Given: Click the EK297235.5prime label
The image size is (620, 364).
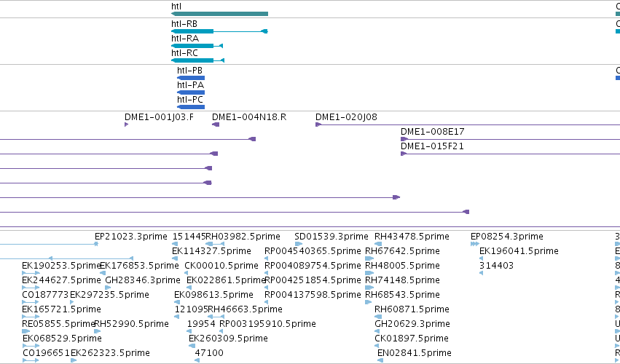Looking at the screenshot, I should pyautogui.click(x=109, y=296).
